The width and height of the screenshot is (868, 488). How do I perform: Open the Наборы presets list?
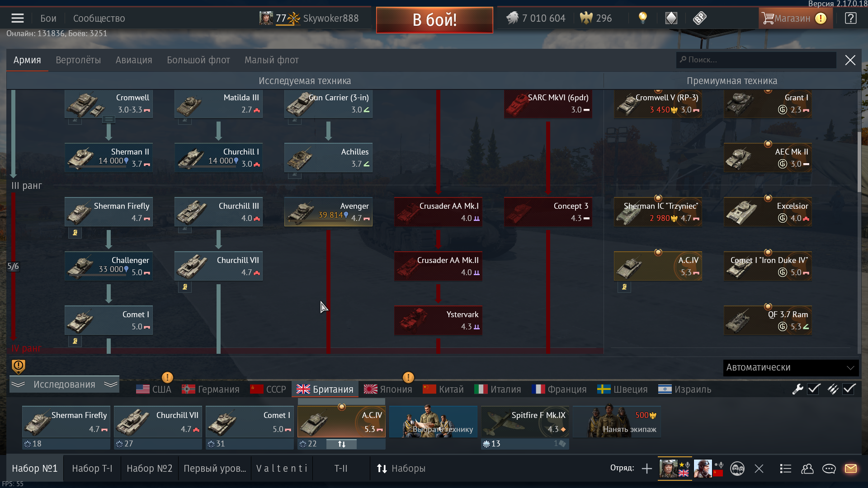click(x=401, y=469)
